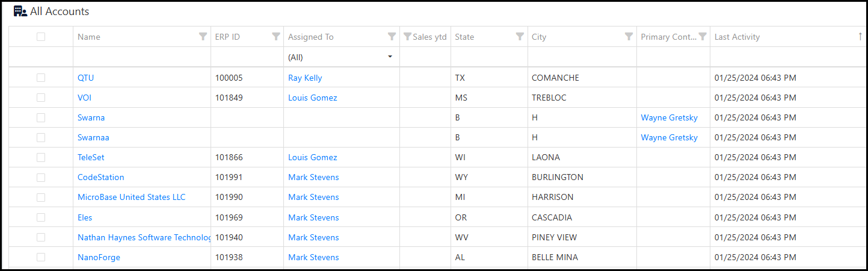868x271 pixels.
Task: Click the Sales ytd filter funnel icon
Action: point(407,37)
